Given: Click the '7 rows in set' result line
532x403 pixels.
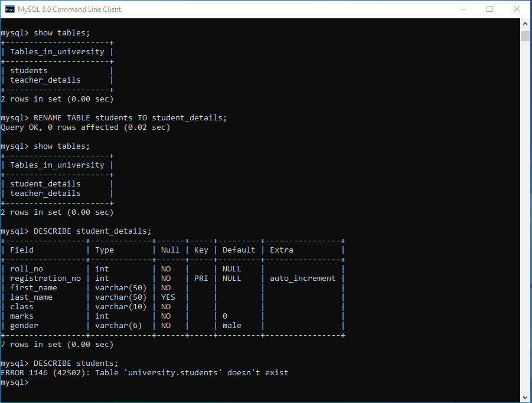Looking at the screenshot, I should click(57, 345).
